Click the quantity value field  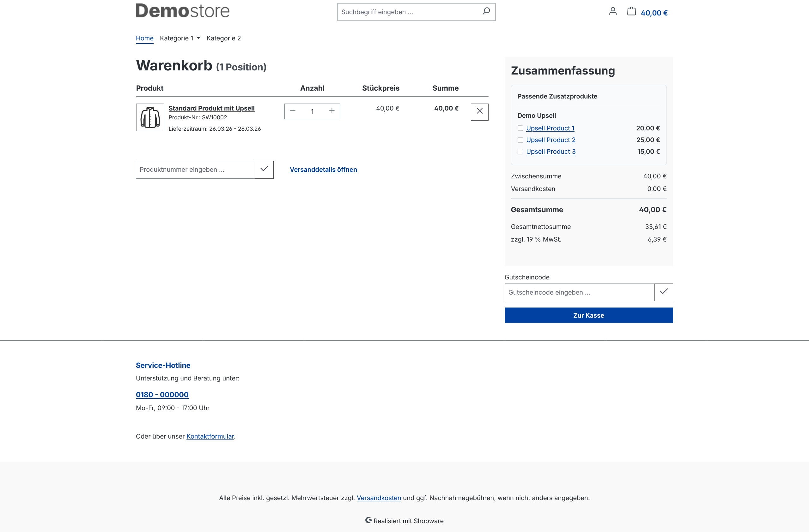[312, 111]
